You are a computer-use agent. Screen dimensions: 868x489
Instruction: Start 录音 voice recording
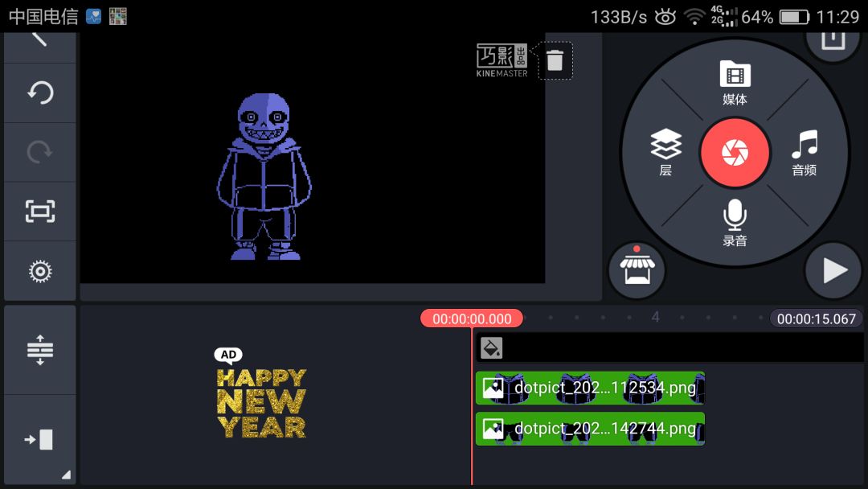(735, 222)
